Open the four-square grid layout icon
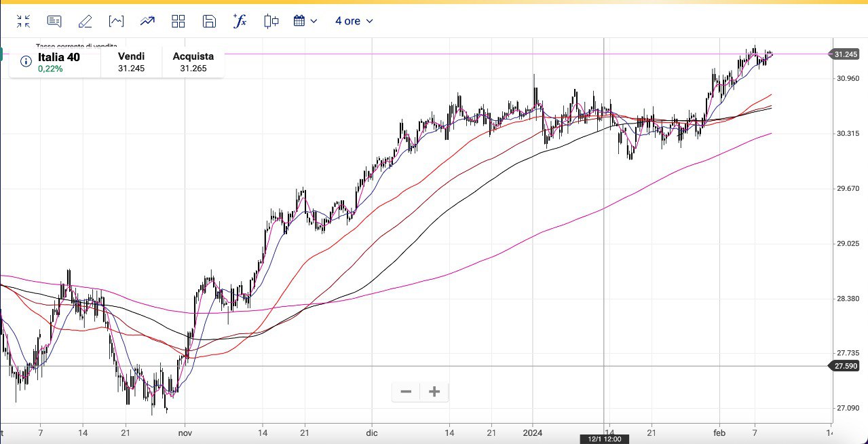Image resolution: width=868 pixels, height=444 pixels. (178, 21)
